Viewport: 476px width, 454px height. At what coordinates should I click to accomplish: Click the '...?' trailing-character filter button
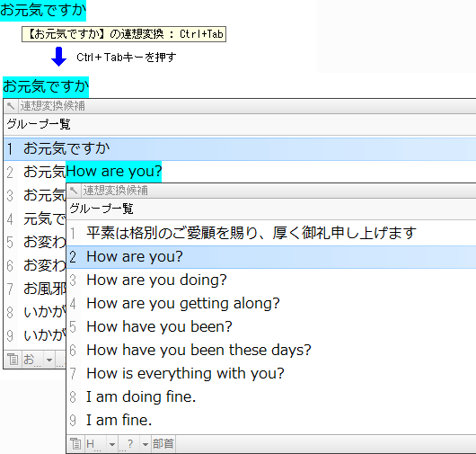tap(128, 444)
